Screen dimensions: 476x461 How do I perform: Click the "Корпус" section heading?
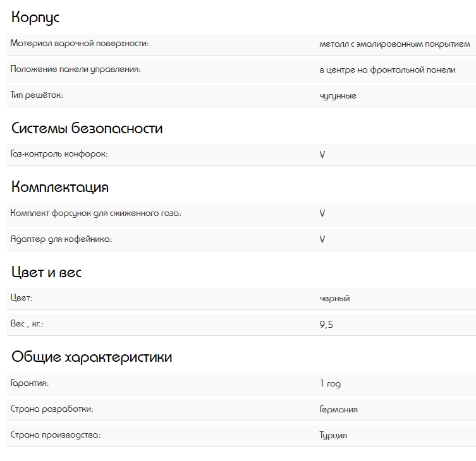[35, 18]
